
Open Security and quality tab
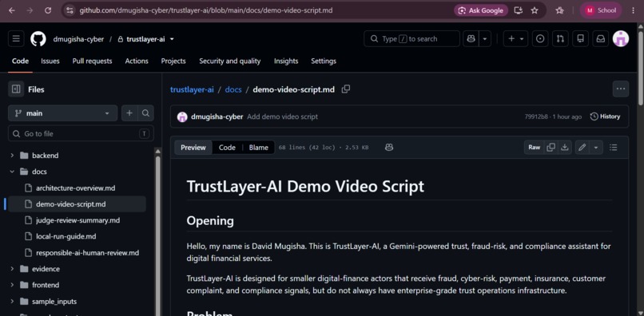pyautogui.click(x=229, y=61)
